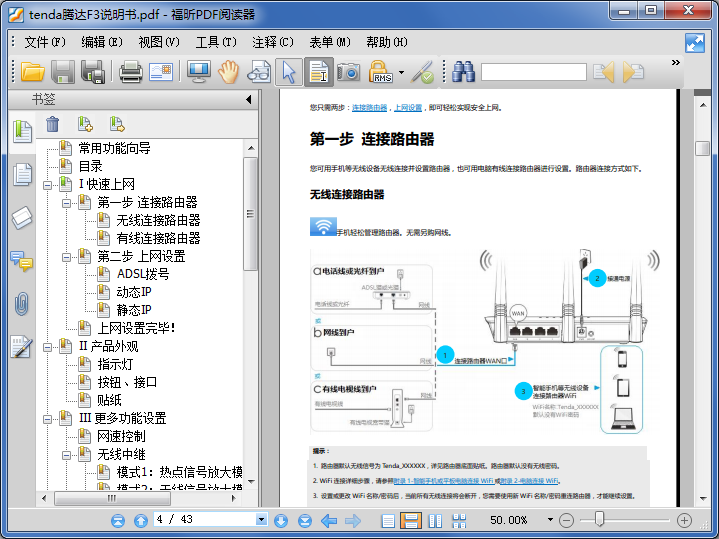Click the Save floppy disk icon
Image resolution: width=719 pixels, height=539 pixels.
click(63, 72)
